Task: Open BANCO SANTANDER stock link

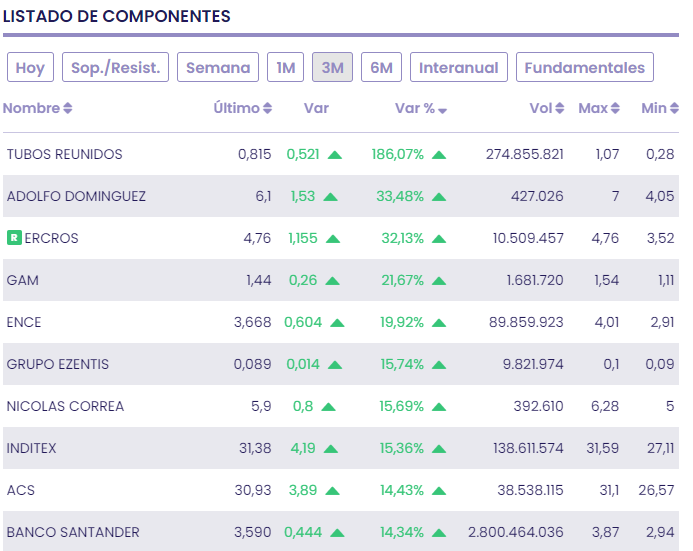Action: [x=73, y=532]
